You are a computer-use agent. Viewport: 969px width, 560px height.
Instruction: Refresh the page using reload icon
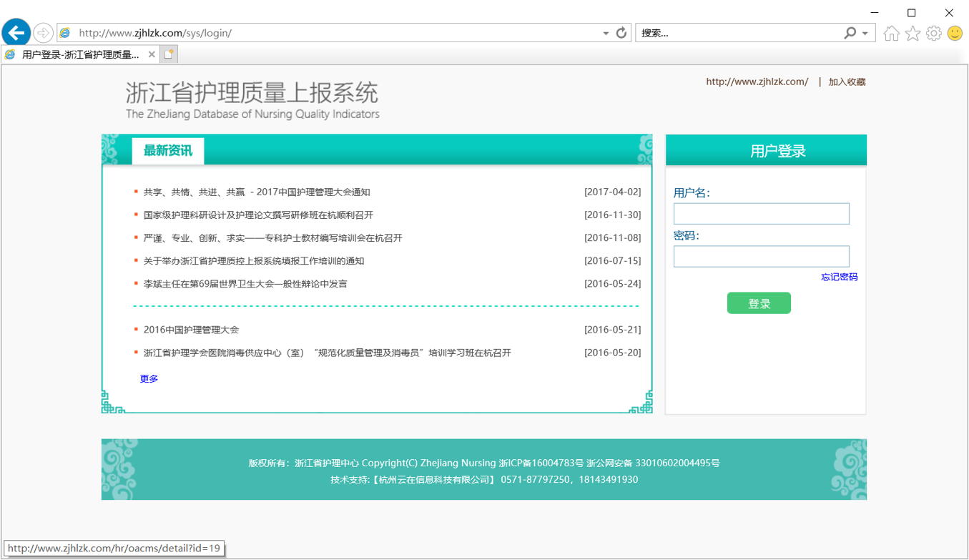tap(621, 33)
